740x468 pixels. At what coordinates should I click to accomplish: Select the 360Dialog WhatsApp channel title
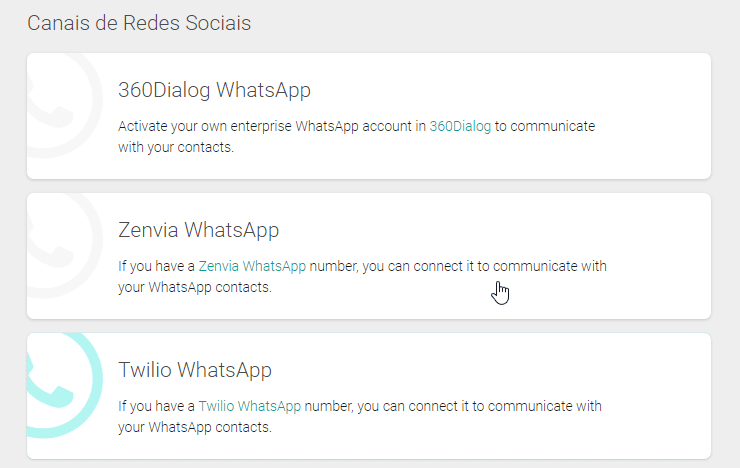coord(214,90)
